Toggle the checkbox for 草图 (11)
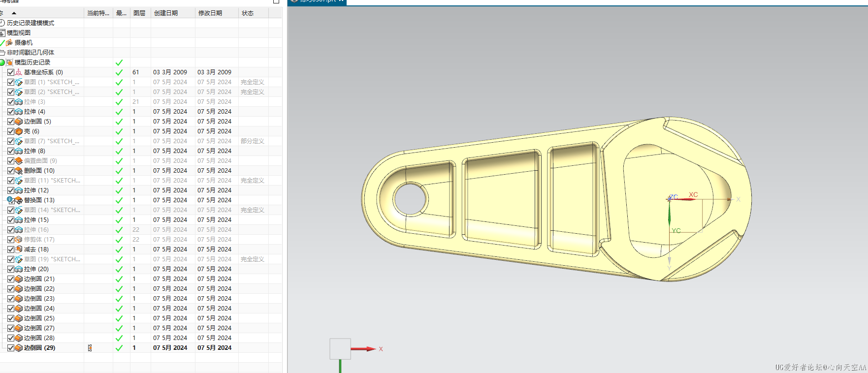Screen dimensions: 868x373 coord(11,181)
